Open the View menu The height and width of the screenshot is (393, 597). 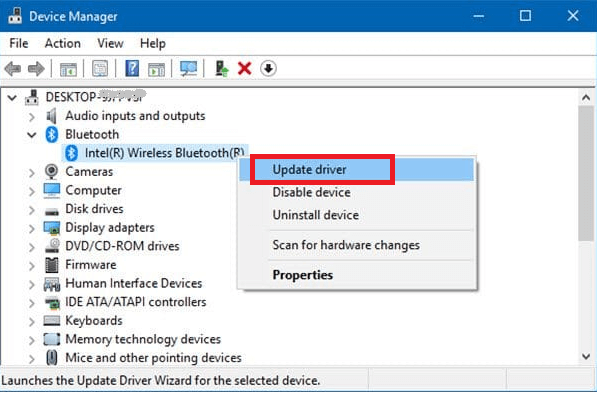110,43
